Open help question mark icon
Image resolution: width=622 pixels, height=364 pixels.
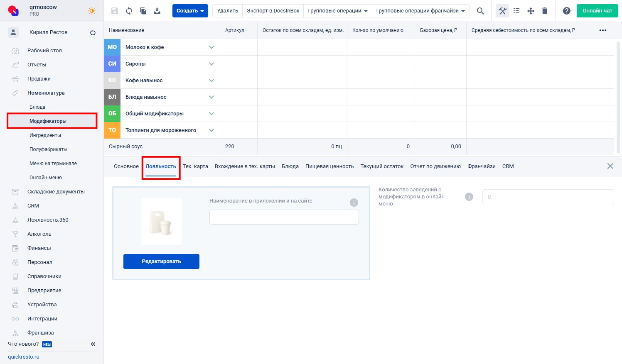coord(566,11)
